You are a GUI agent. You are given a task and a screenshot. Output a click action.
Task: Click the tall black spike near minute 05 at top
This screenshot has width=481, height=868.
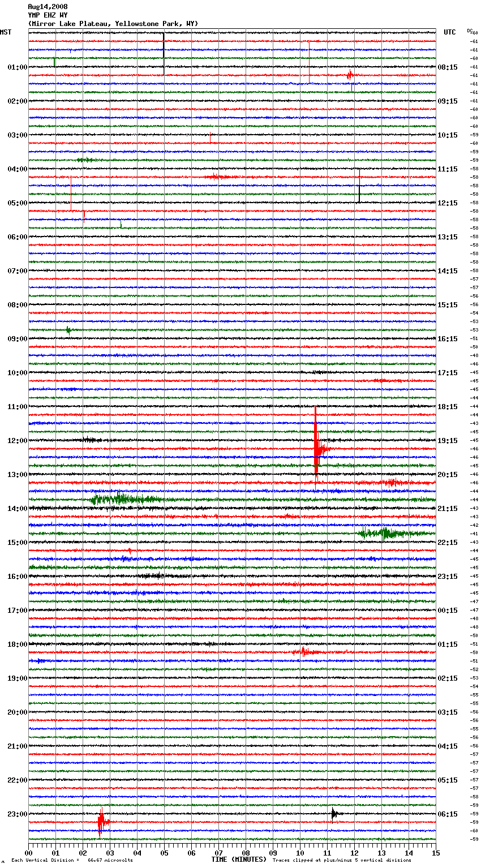(x=164, y=53)
